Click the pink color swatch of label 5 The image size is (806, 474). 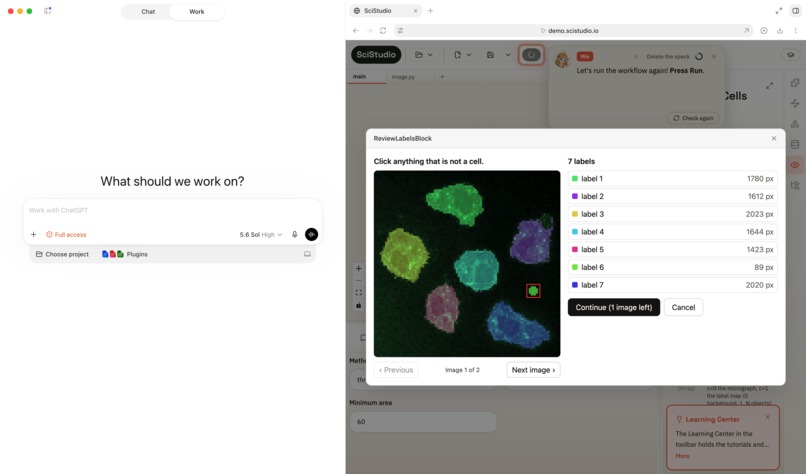click(x=575, y=249)
